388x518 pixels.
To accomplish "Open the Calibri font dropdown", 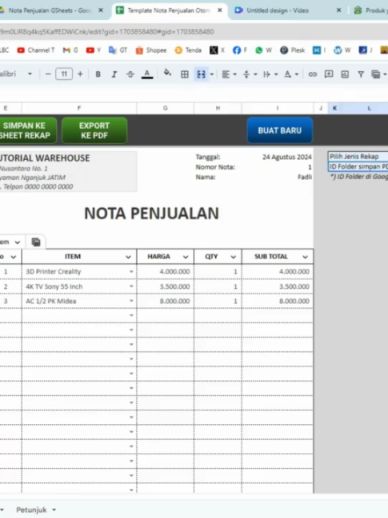I will pyautogui.click(x=17, y=74).
